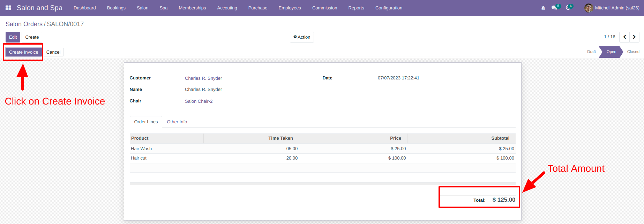644x224 pixels.
Task: Expand the Configuration menu
Action: point(389,8)
